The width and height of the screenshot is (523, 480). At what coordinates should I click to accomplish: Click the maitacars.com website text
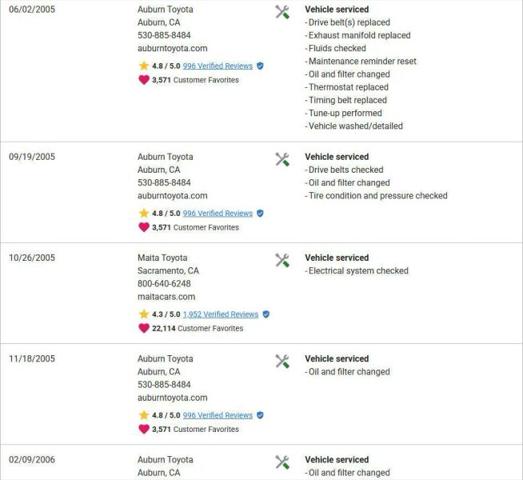pyautogui.click(x=166, y=297)
